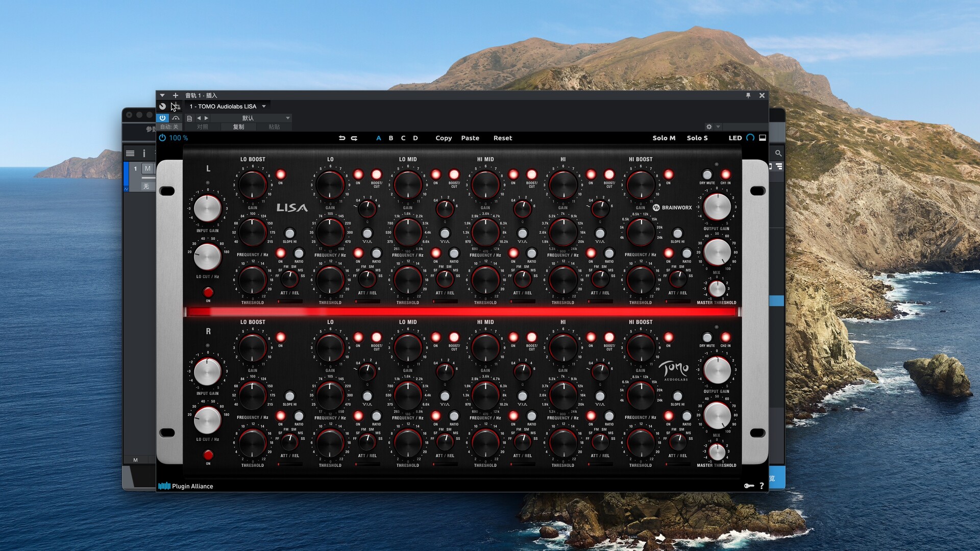Select settings bank B
The width and height of the screenshot is (980, 551).
(391, 138)
